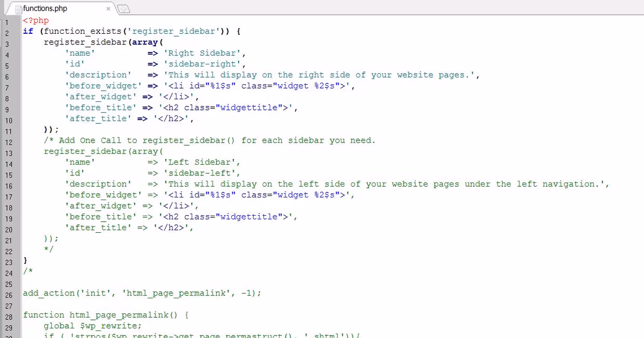Open a new tab with plus button
Viewport: 644px width, 338px height.
pyautogui.click(x=123, y=9)
